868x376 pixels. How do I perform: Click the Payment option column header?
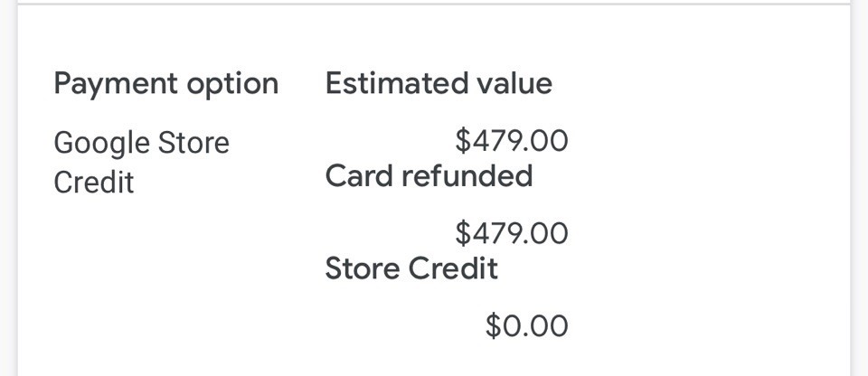(165, 84)
